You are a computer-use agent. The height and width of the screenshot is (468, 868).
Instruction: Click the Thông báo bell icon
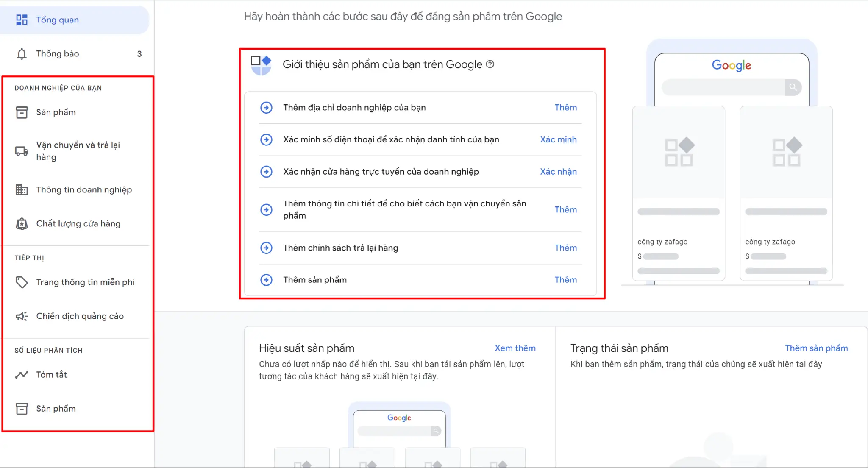coord(22,54)
